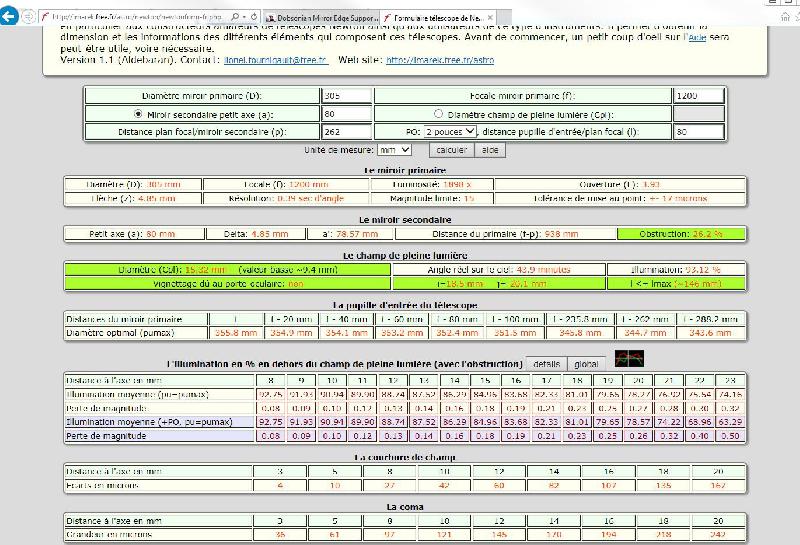Click the Diamètre miroir primaire (D) input field
The image size is (800, 545).
tap(346, 96)
